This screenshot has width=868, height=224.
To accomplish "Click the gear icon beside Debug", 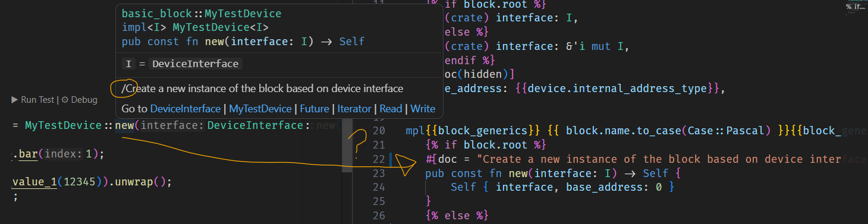I will (65, 100).
